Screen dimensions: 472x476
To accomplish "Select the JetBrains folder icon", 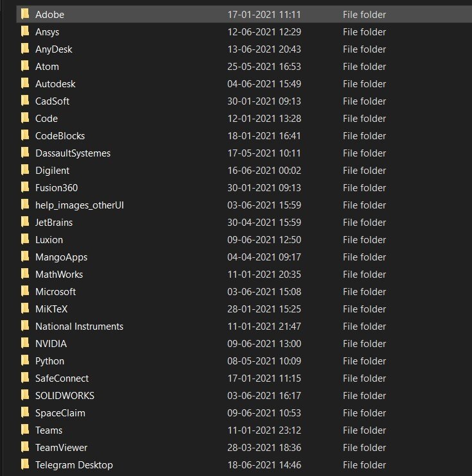I will coord(25,222).
